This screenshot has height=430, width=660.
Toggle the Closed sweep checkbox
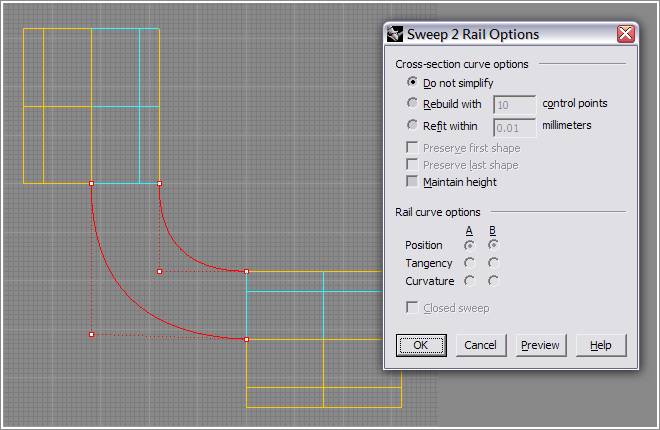pyautogui.click(x=412, y=308)
